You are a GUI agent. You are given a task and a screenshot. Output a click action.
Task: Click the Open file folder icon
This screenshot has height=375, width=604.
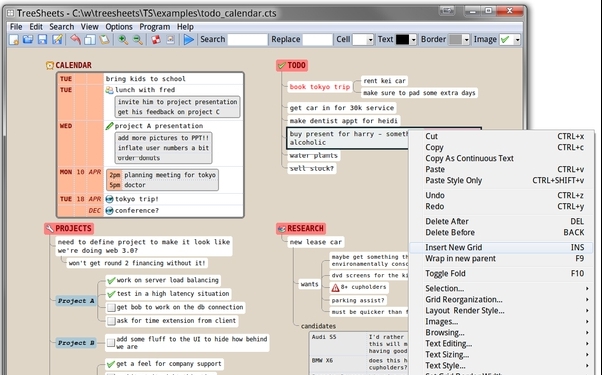[x=28, y=39]
